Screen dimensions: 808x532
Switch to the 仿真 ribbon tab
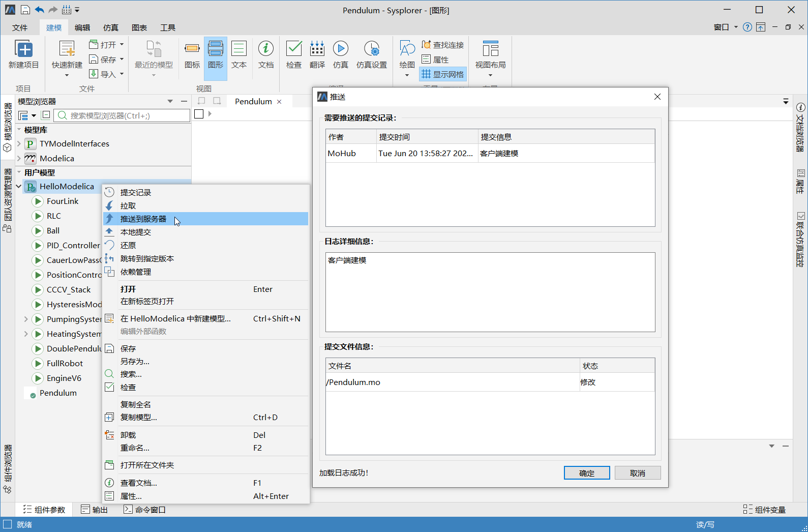(111, 27)
